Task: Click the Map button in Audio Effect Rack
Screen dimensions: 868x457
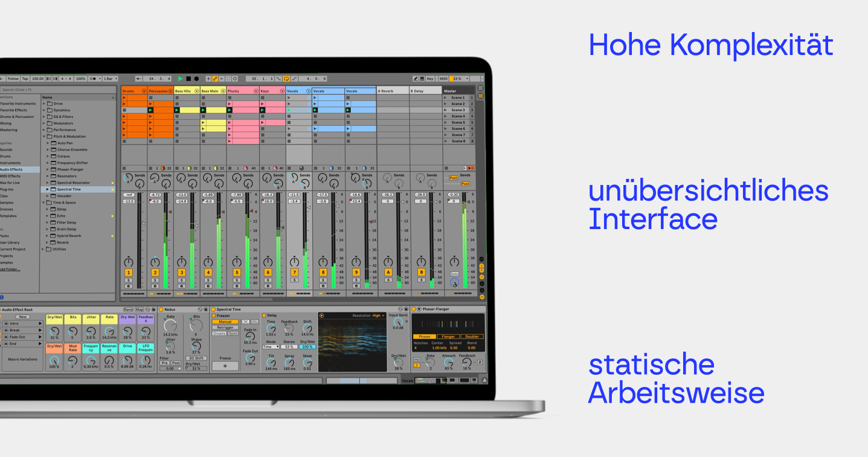Action: pyautogui.click(x=140, y=310)
